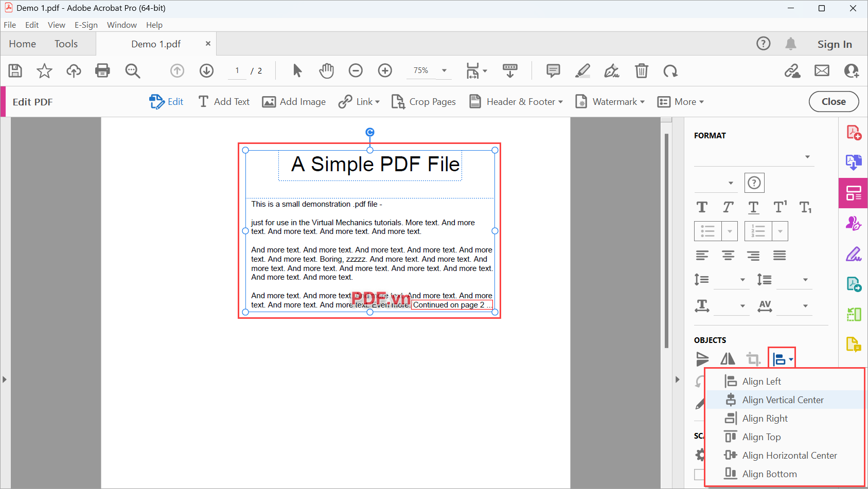Toggle bold text formatting
This screenshot has width=868, height=489.
coord(702,207)
